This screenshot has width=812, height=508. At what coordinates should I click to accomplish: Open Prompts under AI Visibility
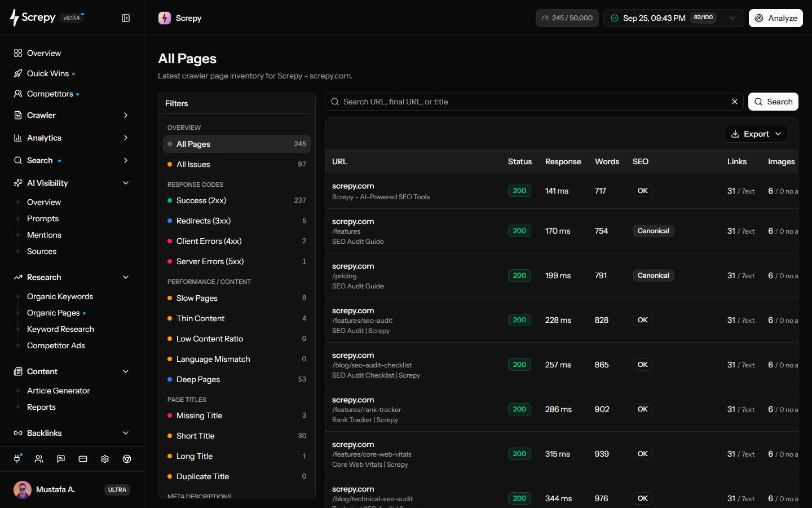(43, 218)
